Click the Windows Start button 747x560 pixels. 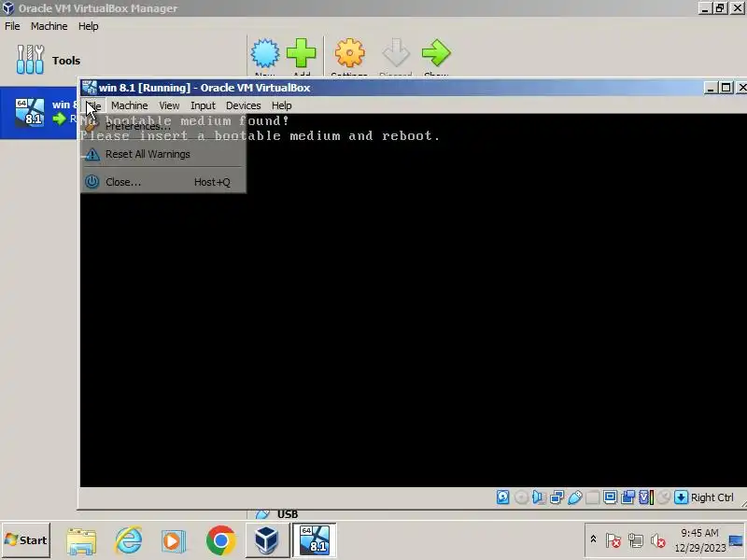tap(26, 540)
